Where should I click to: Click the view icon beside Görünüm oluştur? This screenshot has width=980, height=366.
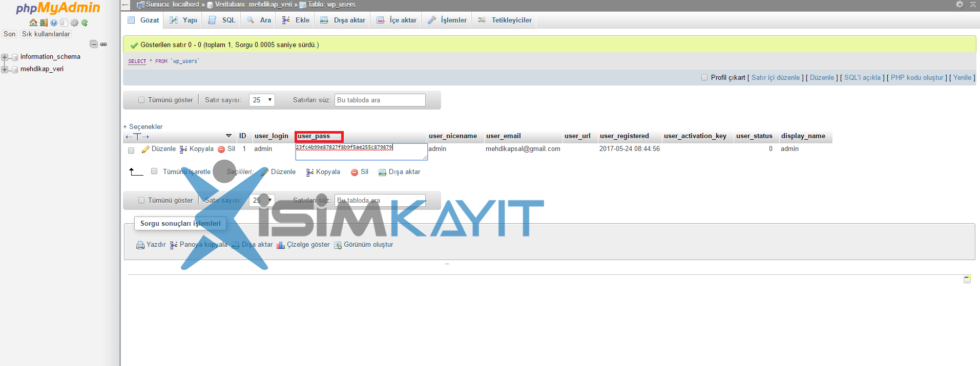click(338, 245)
